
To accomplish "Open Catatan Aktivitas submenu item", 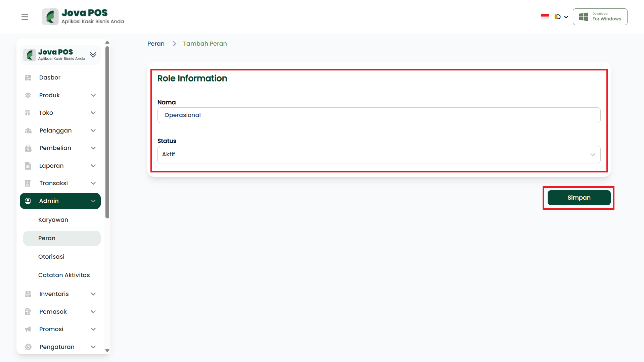I will [64, 275].
